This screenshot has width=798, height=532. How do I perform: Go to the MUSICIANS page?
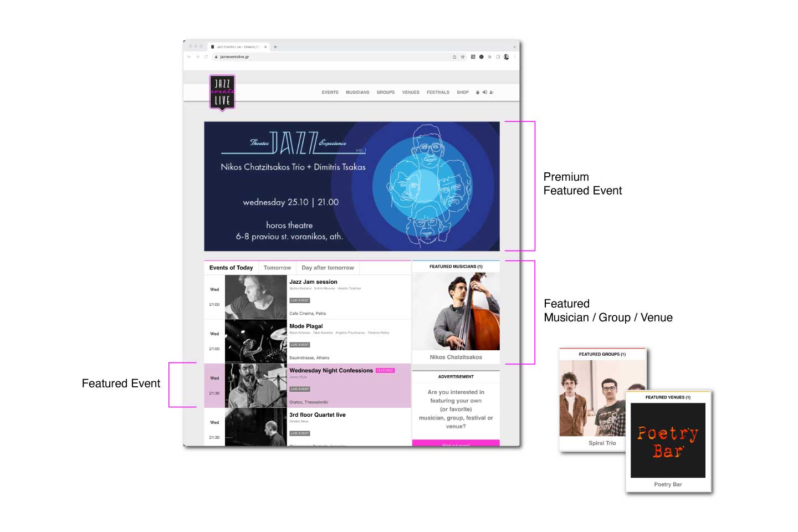[x=357, y=93]
